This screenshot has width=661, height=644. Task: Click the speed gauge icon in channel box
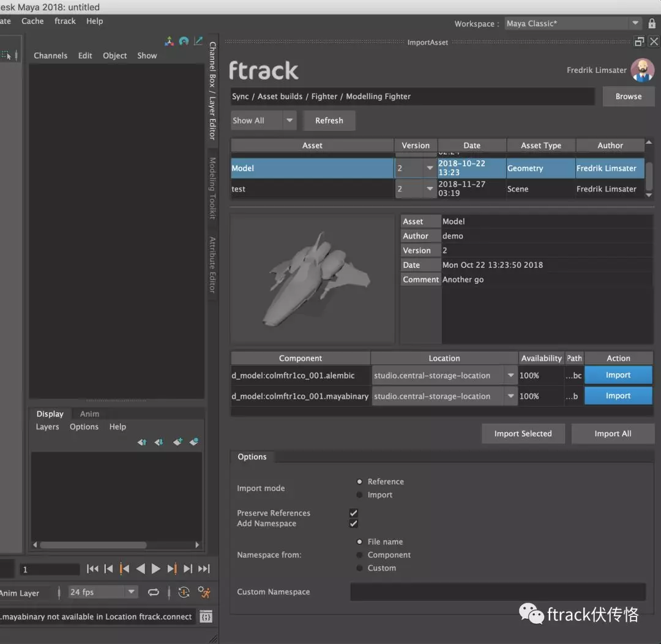coord(184,41)
